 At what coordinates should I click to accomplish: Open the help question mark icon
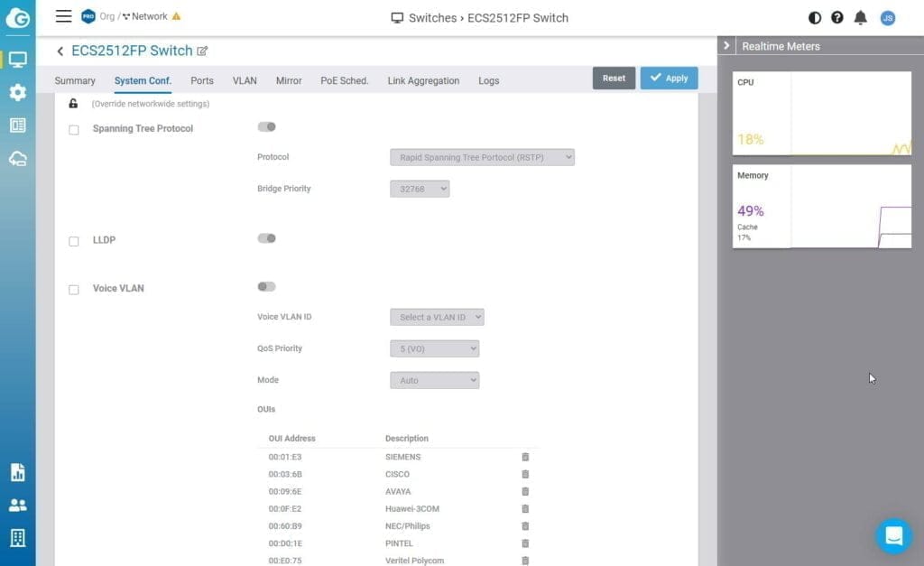(837, 17)
